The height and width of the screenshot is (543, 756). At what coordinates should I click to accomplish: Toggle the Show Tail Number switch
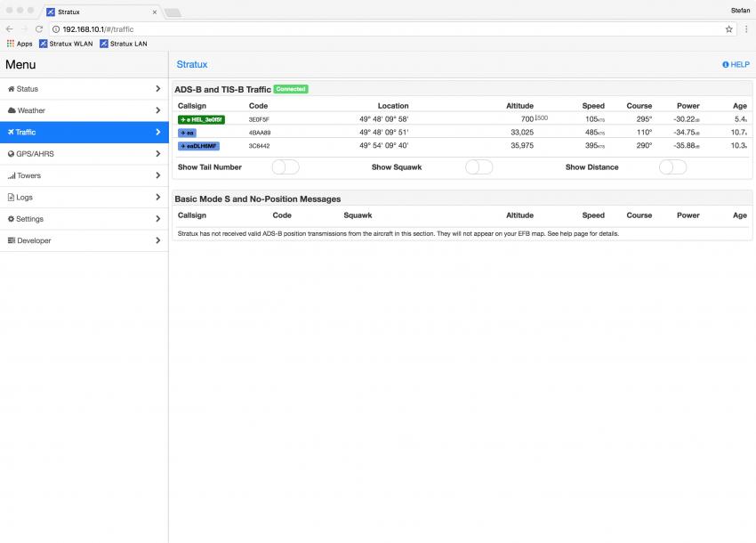pyautogui.click(x=286, y=167)
